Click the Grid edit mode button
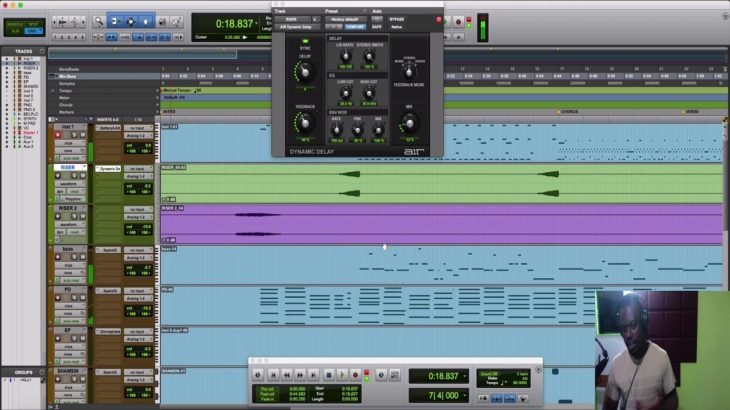Viewport: 730px width, 410px height. click(x=33, y=31)
